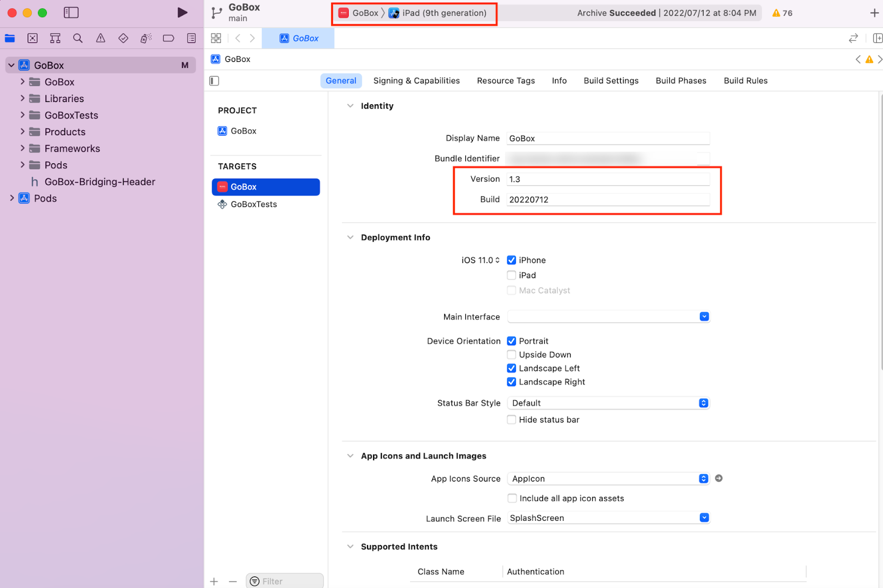Viewport: 883px width, 588px height.
Task: Open the Symbol navigator
Action: tap(55, 38)
